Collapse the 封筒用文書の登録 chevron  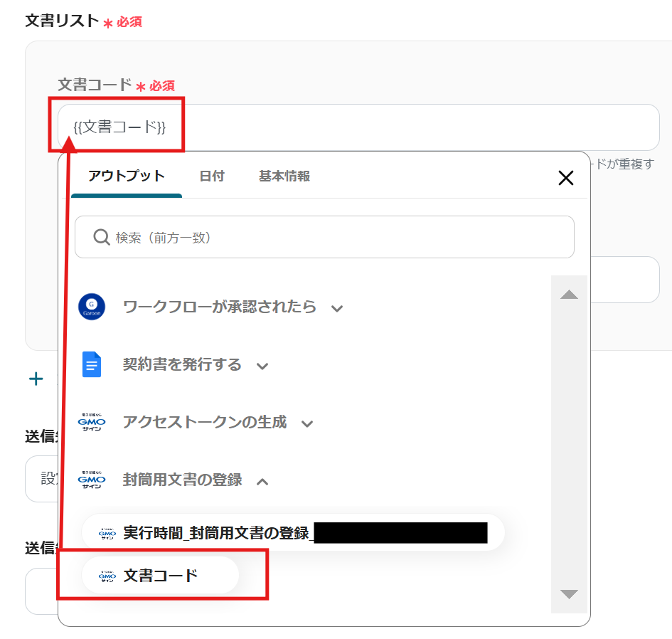(x=262, y=482)
